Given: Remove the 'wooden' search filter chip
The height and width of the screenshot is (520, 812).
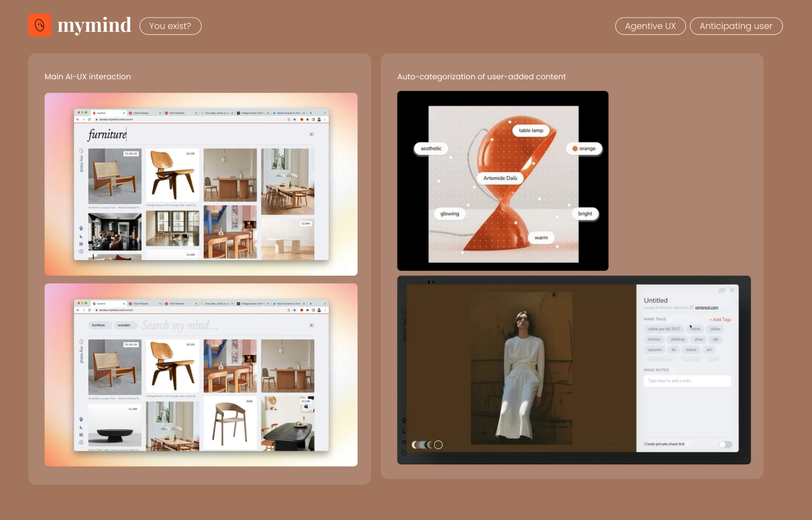Looking at the screenshot, I should pyautogui.click(x=133, y=325).
